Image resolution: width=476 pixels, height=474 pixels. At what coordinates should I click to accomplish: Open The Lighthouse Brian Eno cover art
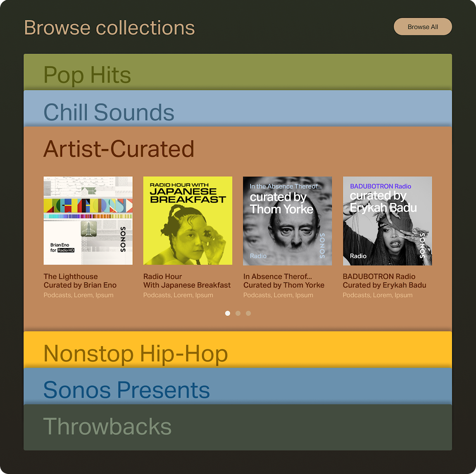coord(88,221)
